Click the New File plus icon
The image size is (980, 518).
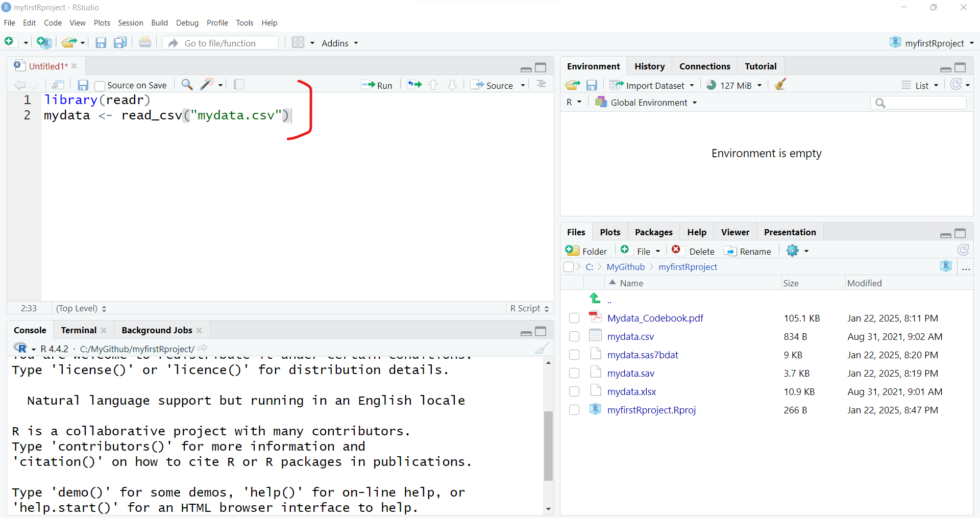click(x=9, y=42)
